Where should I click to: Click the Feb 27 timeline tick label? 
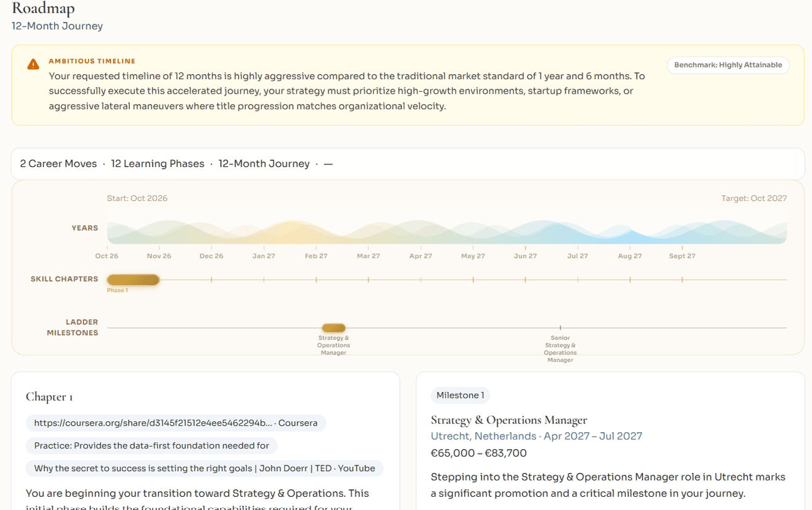click(x=316, y=256)
